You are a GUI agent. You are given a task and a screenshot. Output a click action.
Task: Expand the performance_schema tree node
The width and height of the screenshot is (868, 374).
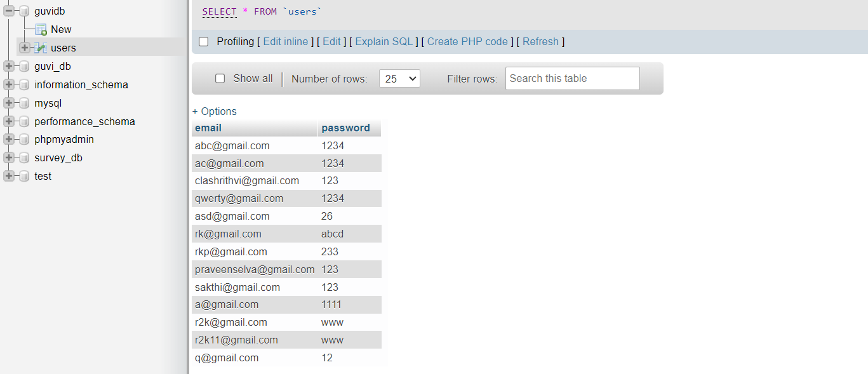click(x=9, y=121)
